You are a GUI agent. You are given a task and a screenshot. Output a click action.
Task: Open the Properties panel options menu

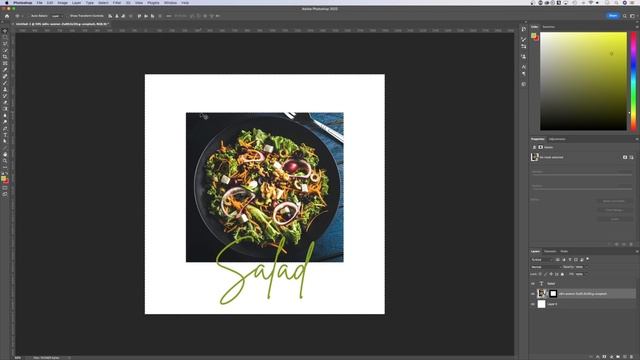pyautogui.click(x=636, y=139)
